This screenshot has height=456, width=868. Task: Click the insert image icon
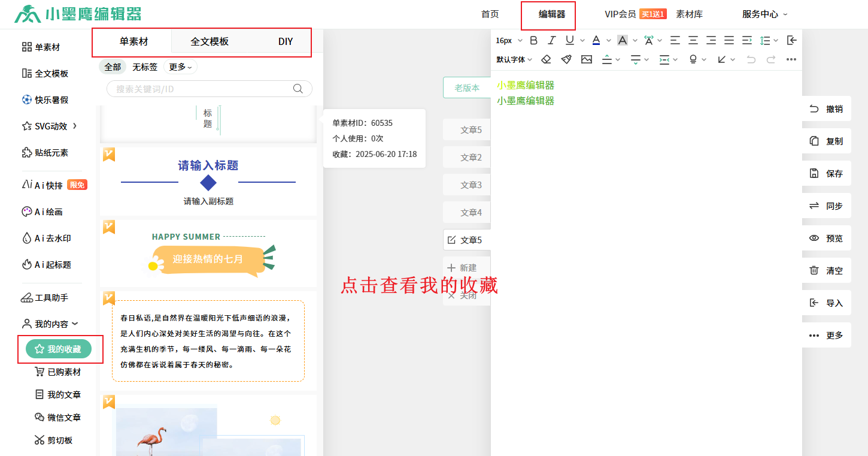tap(586, 59)
